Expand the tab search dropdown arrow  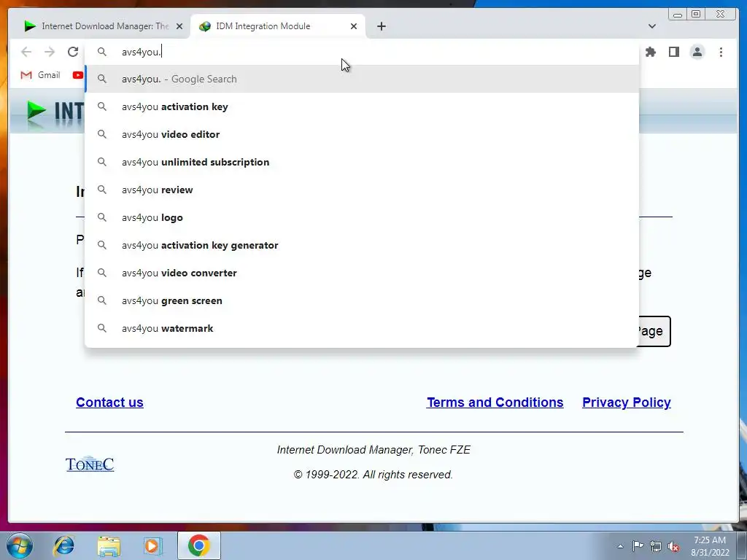(651, 26)
